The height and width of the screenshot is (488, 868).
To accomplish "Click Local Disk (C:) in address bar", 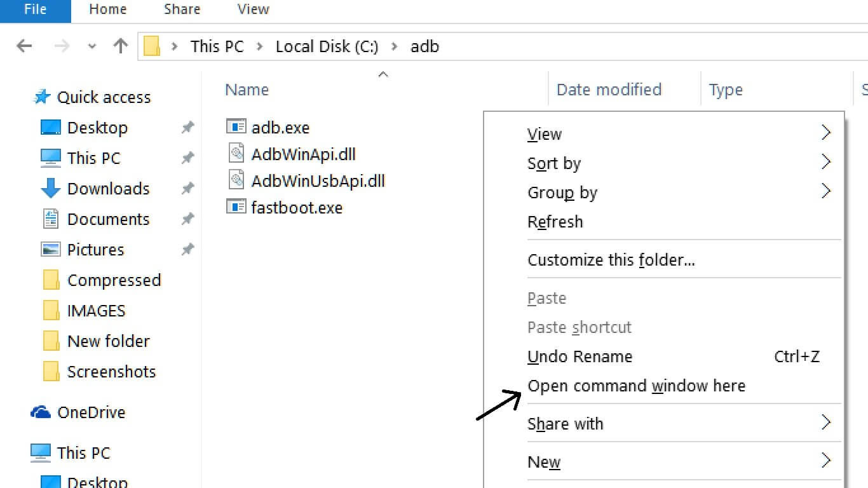I will click(x=327, y=46).
